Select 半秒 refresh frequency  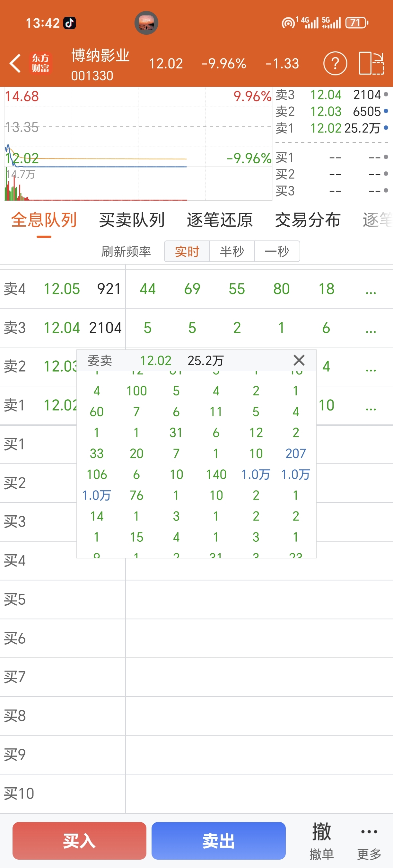(x=232, y=251)
